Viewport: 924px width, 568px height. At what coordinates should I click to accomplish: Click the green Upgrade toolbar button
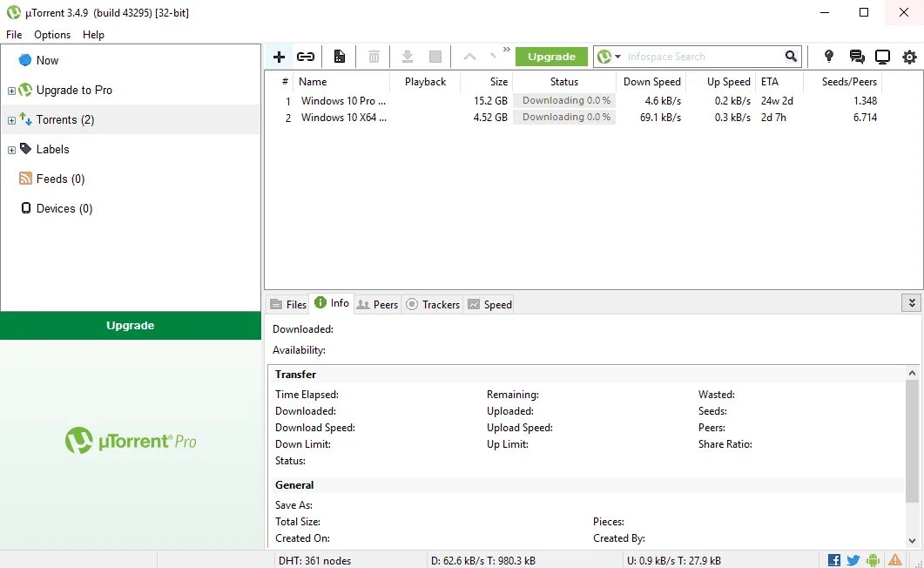551,57
